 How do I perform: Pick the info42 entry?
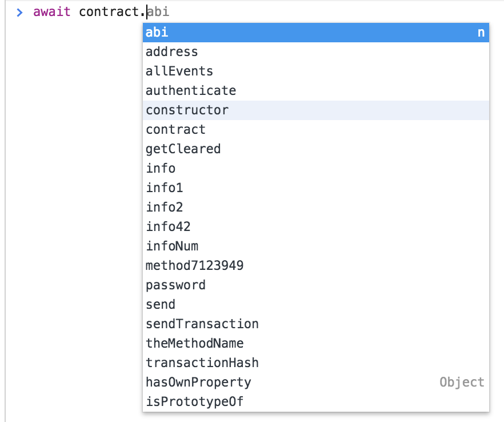click(x=315, y=226)
